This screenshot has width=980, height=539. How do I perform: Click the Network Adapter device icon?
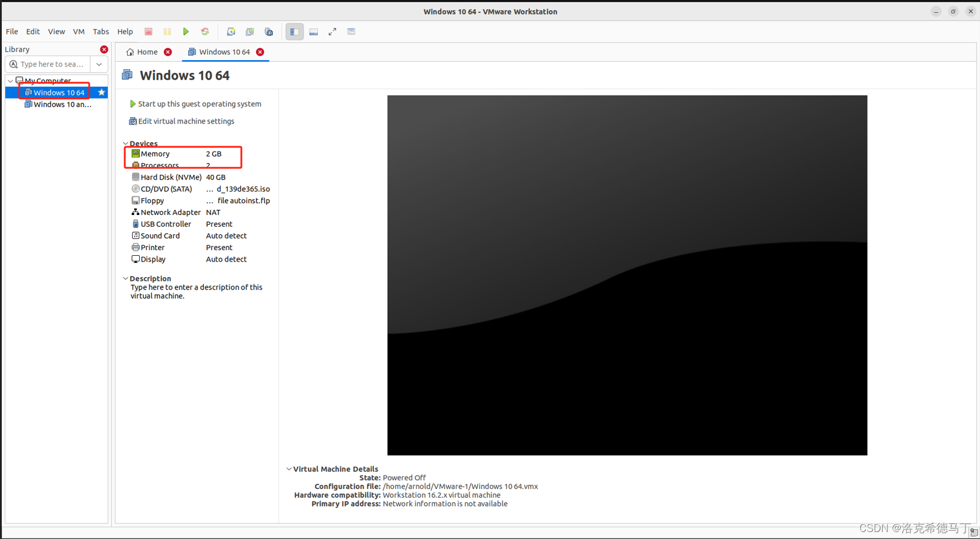135,212
